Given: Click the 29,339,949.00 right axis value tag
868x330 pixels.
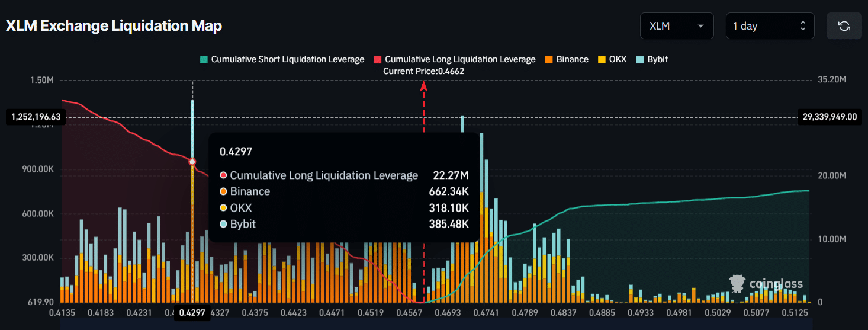Looking at the screenshot, I should tap(830, 117).
